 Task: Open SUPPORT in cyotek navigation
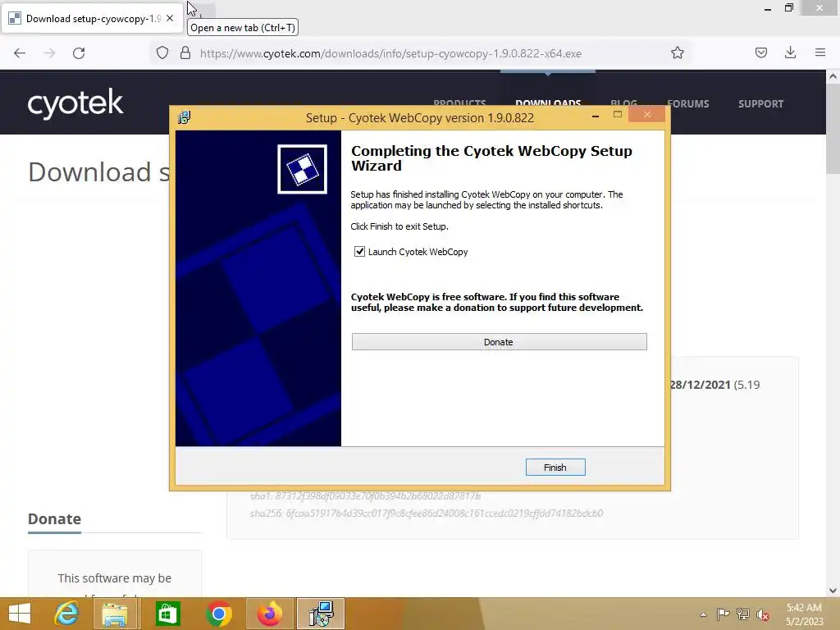coord(760,104)
